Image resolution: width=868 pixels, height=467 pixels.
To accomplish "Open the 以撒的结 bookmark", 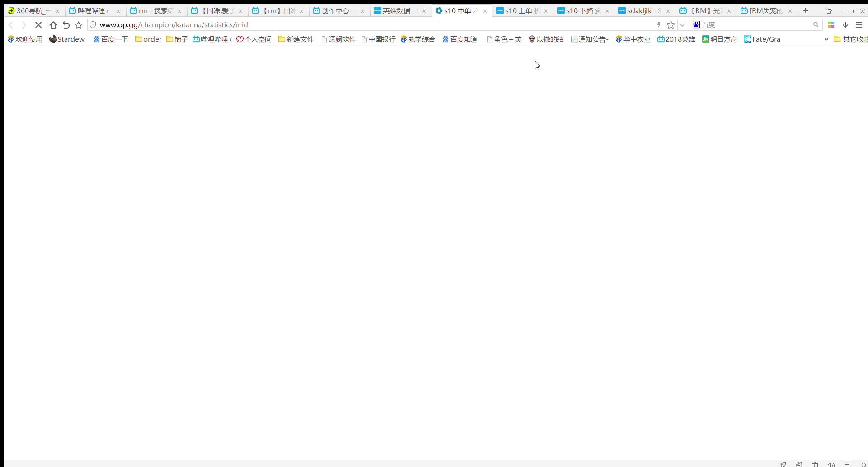I will coord(546,39).
